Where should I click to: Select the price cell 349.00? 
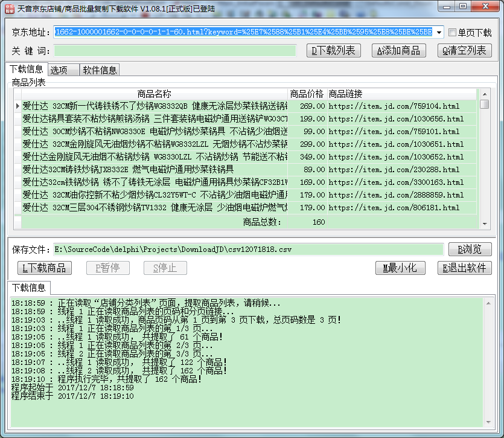[307, 156]
